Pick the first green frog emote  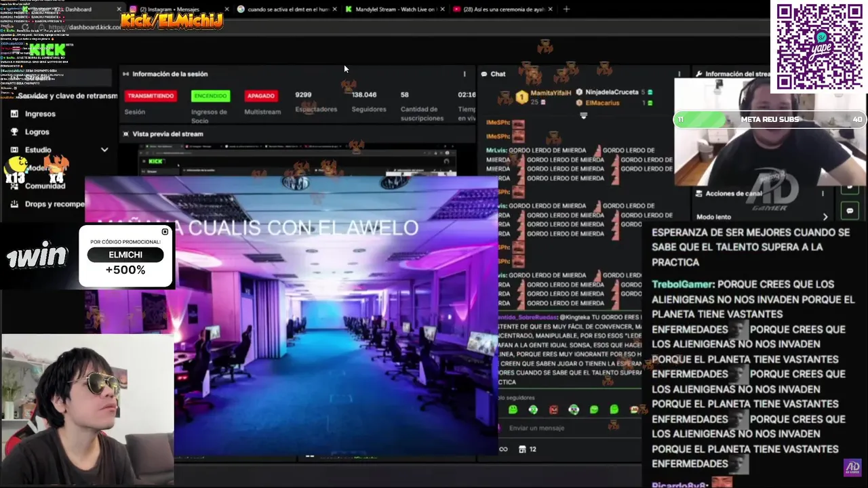click(x=513, y=409)
